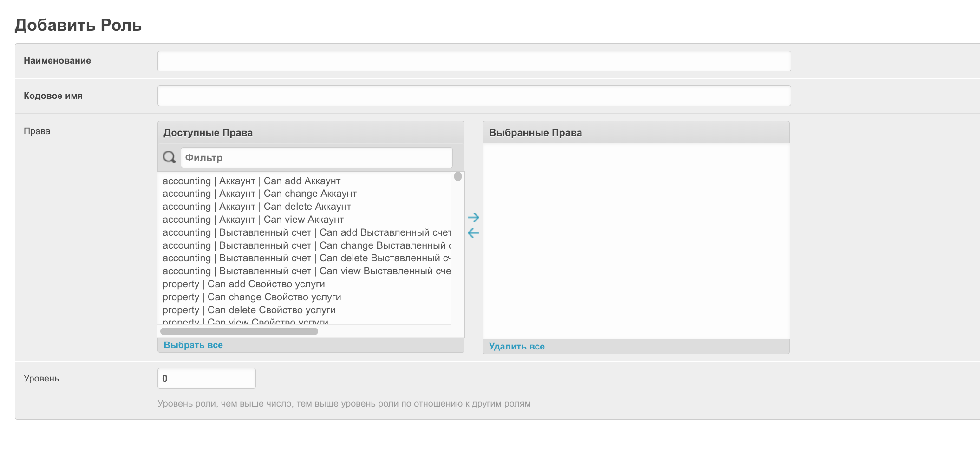Click the horizontal scrollbar under permissions list
Viewport: 980px width, 452px height.
tap(239, 331)
